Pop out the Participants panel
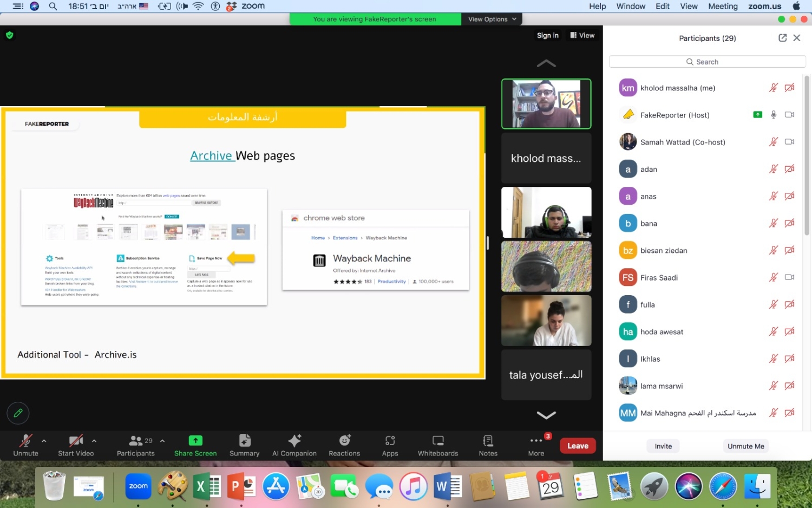This screenshot has height=508, width=812. point(782,38)
